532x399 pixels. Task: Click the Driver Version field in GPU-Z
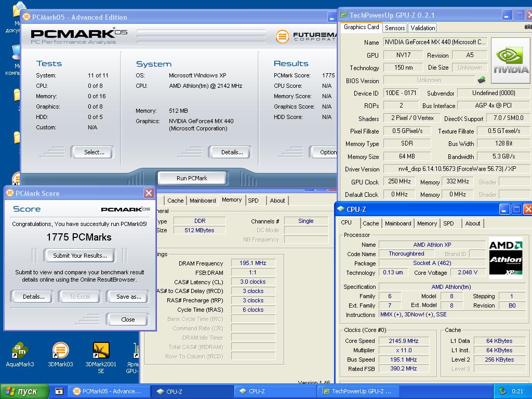(x=457, y=169)
